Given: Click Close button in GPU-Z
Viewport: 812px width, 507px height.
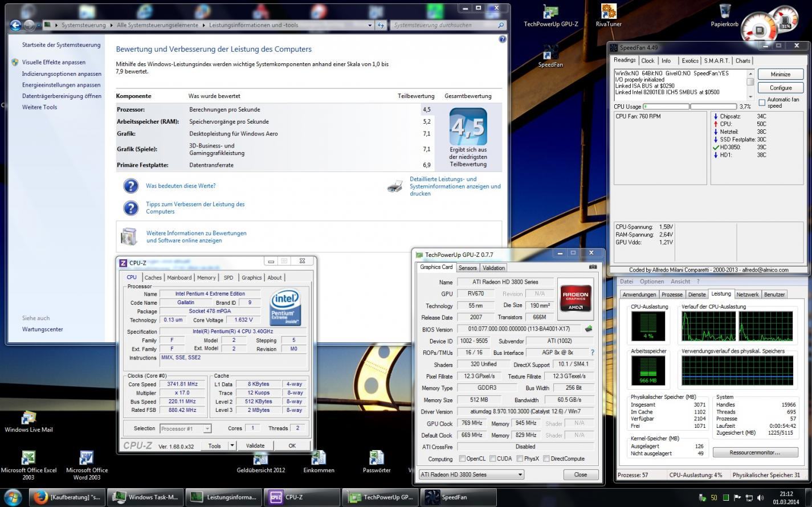Looking at the screenshot, I should [x=581, y=475].
